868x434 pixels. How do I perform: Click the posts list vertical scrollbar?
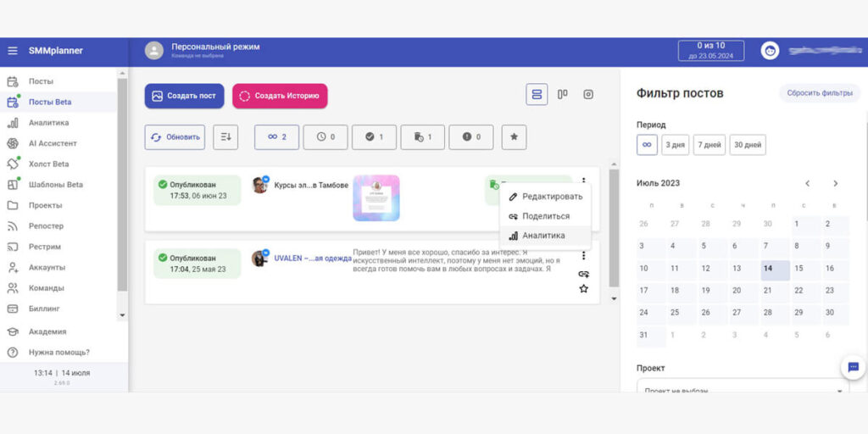[615, 229]
